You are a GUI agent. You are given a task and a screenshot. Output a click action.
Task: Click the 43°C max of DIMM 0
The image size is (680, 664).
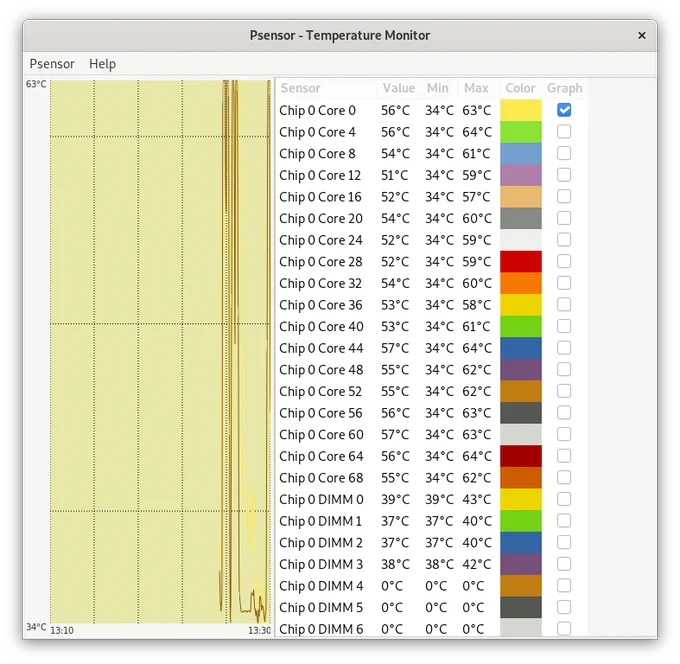[477, 500]
